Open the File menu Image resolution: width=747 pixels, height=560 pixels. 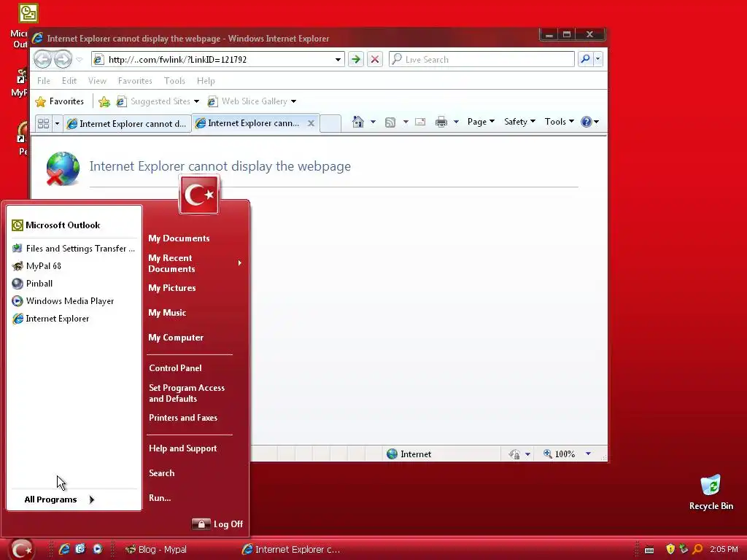44,81
